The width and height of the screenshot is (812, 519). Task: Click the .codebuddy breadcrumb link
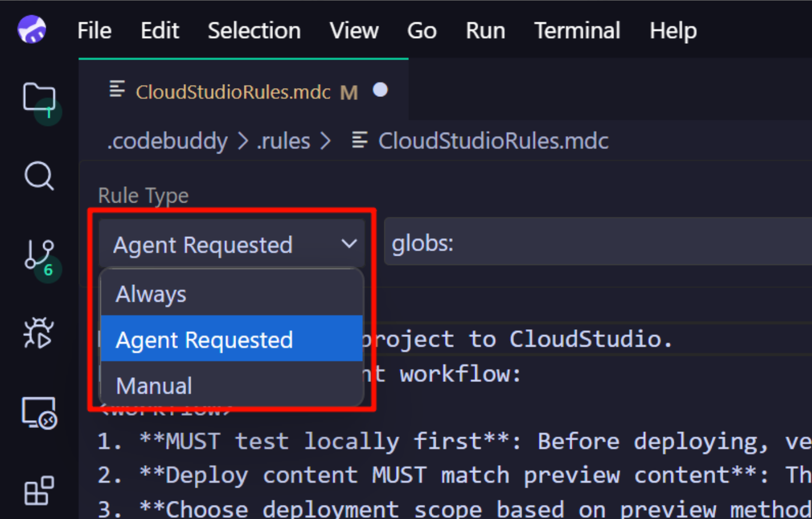[x=167, y=140]
